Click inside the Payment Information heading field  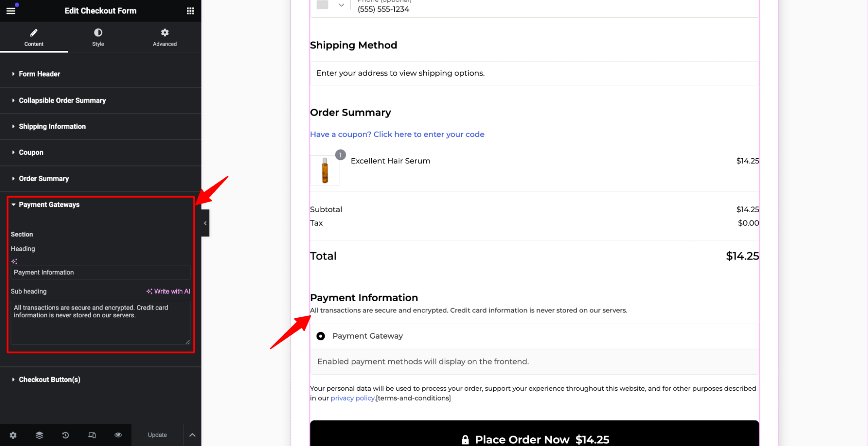100,272
